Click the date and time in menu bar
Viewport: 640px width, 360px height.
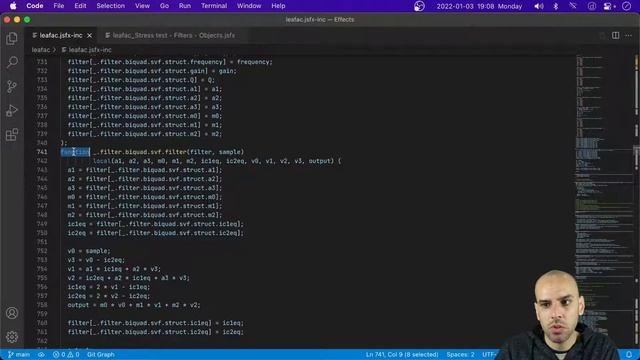pos(479,6)
